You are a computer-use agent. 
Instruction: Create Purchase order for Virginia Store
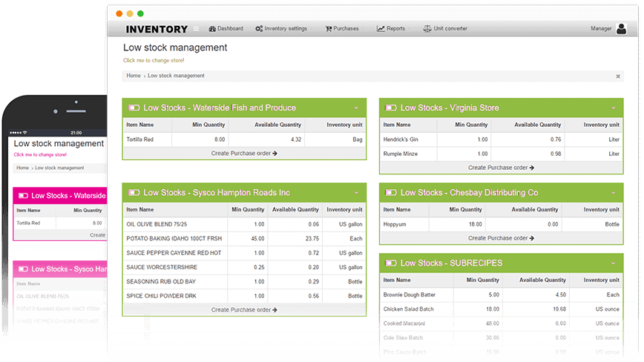[x=501, y=168]
